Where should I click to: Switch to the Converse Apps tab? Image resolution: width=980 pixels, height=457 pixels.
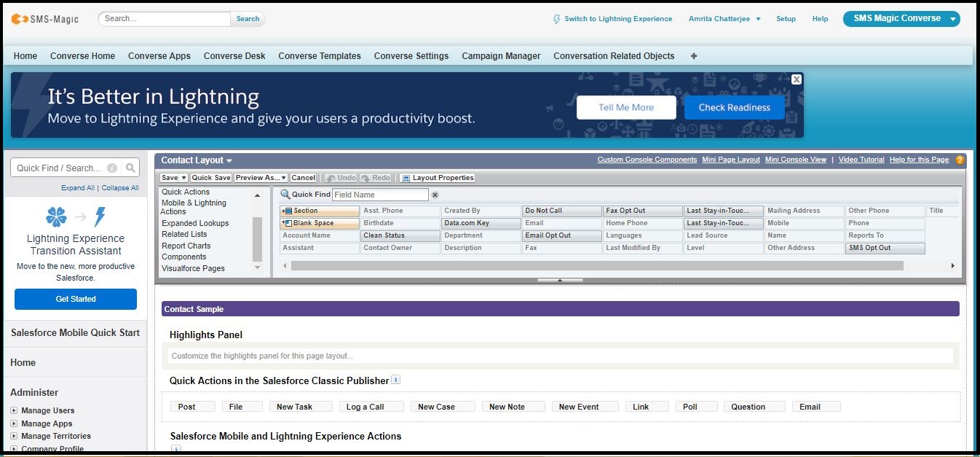pyautogui.click(x=159, y=56)
